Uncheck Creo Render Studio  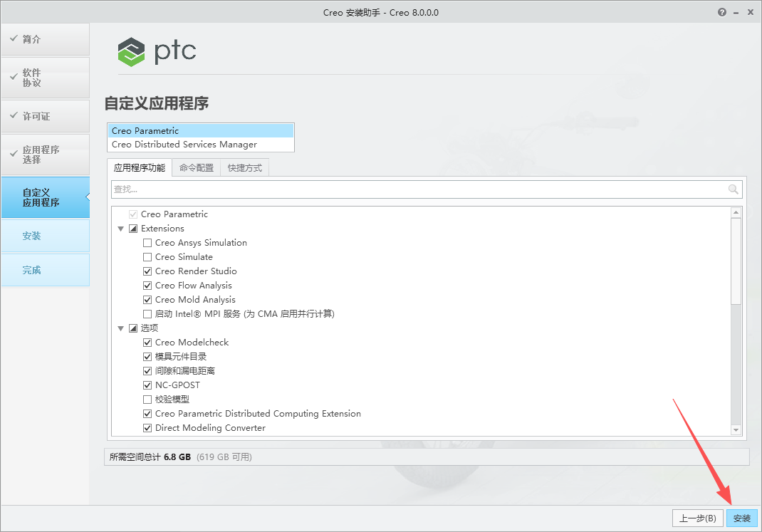[x=147, y=271]
